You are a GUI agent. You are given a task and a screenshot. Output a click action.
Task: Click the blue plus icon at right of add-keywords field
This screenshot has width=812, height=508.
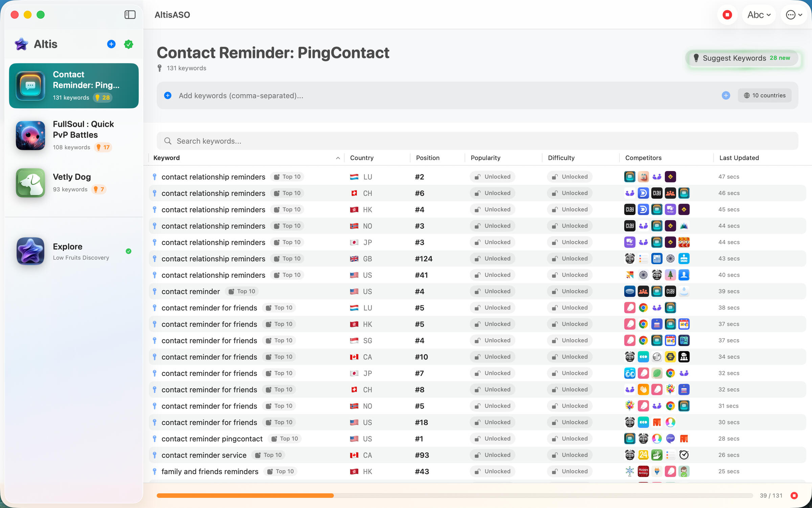pyautogui.click(x=726, y=96)
